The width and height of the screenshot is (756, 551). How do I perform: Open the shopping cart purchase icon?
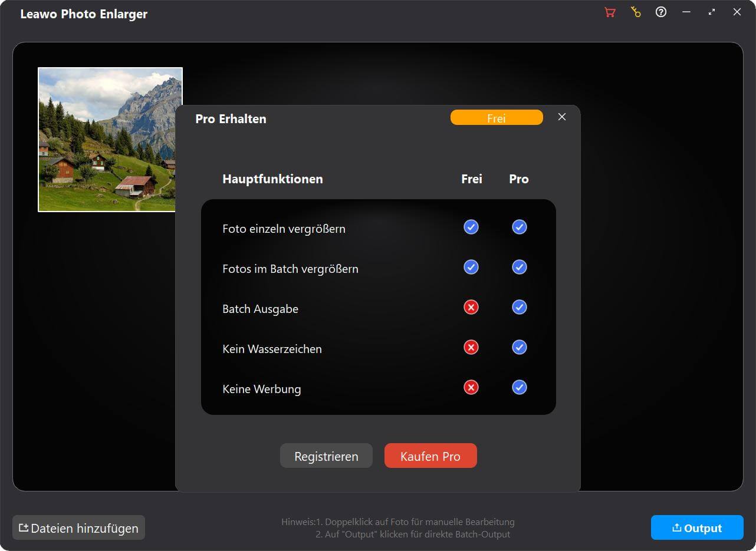click(x=610, y=12)
